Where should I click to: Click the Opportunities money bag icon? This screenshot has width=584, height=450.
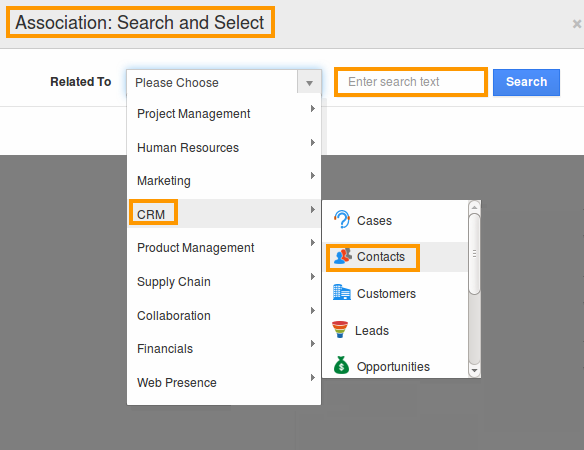click(x=341, y=365)
